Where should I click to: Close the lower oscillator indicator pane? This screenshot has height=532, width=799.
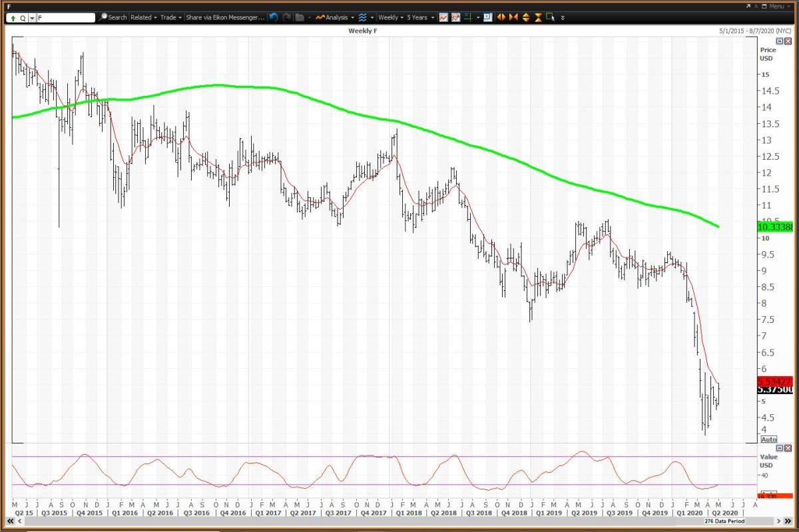[x=788, y=449]
